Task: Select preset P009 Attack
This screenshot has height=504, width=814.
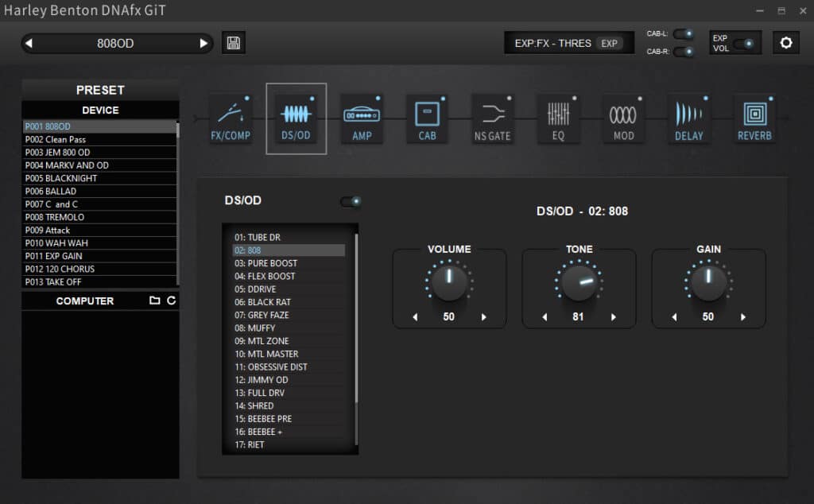Action: click(x=99, y=231)
